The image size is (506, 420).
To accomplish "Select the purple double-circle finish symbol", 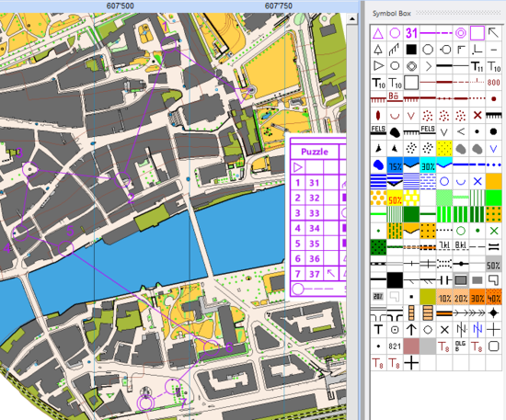I will tap(461, 33).
